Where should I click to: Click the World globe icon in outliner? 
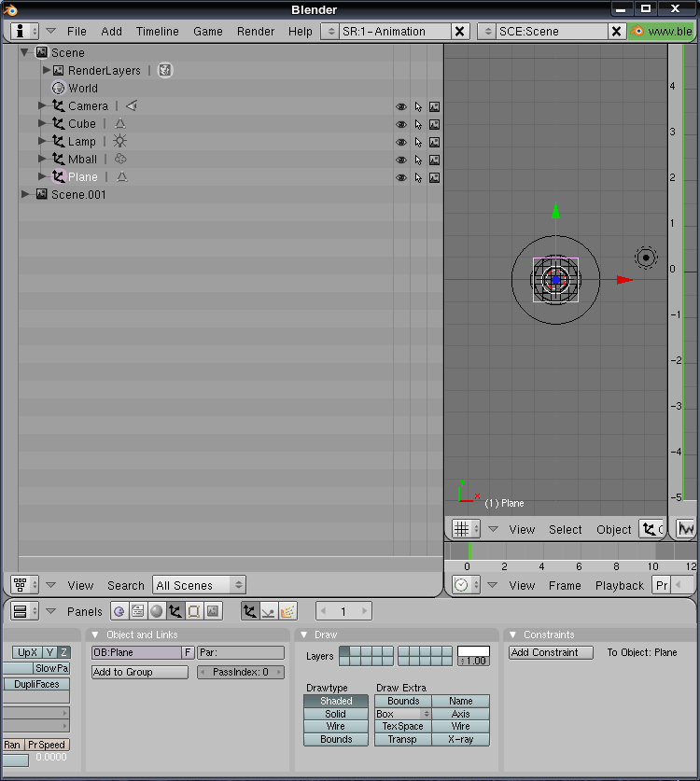click(58, 88)
